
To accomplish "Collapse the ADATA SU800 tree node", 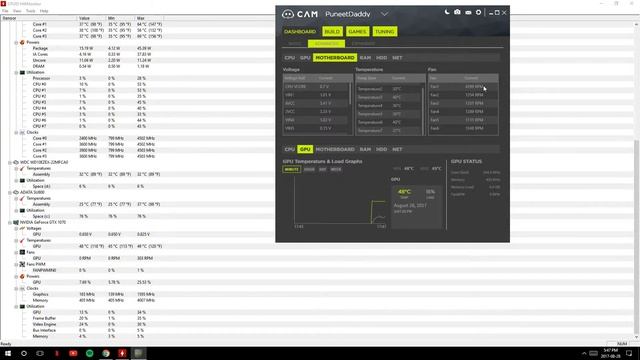I will coord(10,193).
